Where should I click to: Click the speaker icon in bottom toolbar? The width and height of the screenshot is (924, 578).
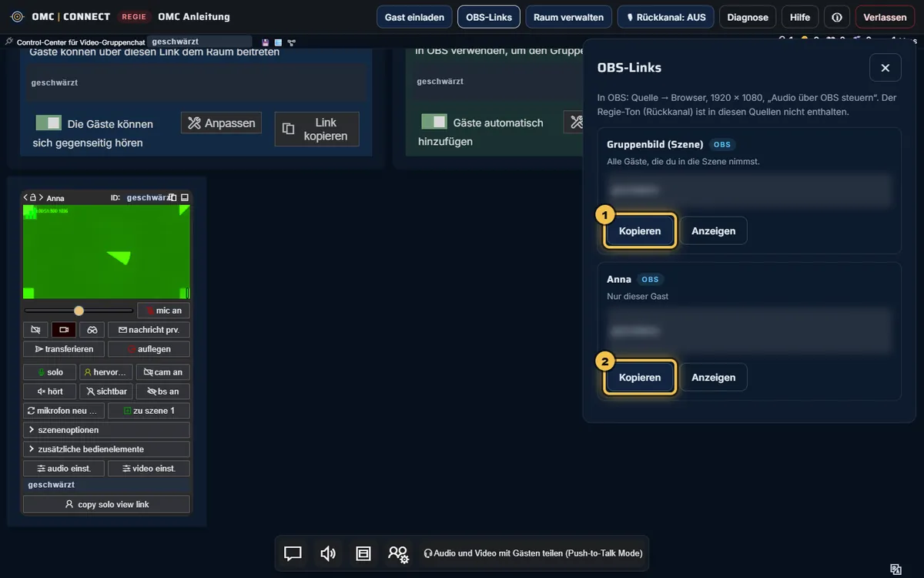coord(328,553)
